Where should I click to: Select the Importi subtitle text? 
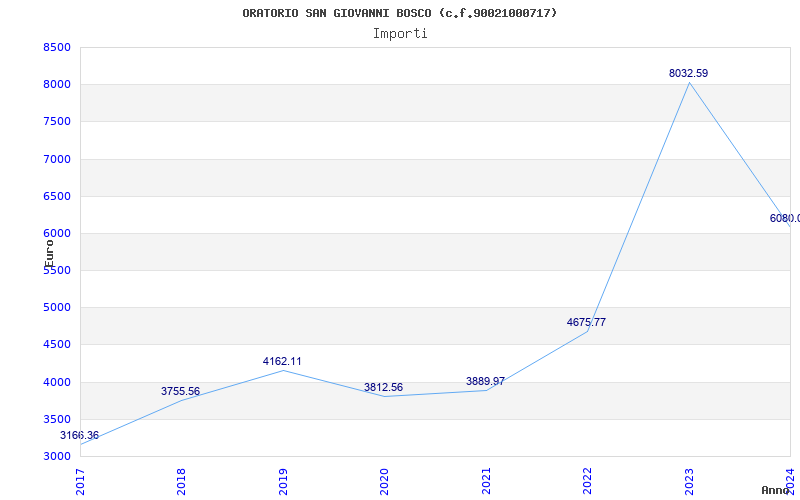pos(400,34)
